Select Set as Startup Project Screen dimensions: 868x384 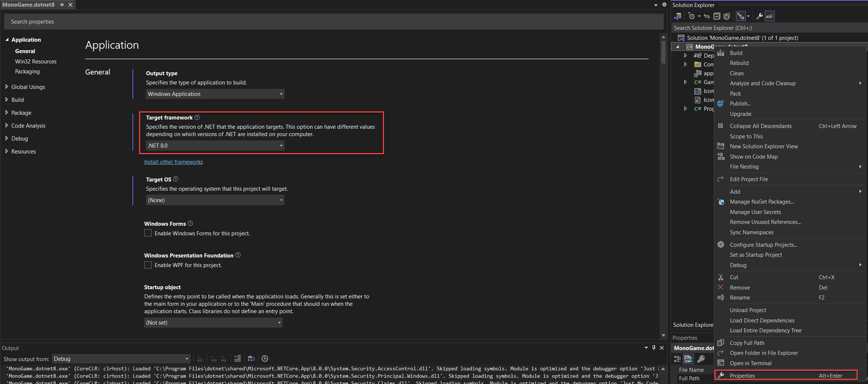pyautogui.click(x=789, y=255)
